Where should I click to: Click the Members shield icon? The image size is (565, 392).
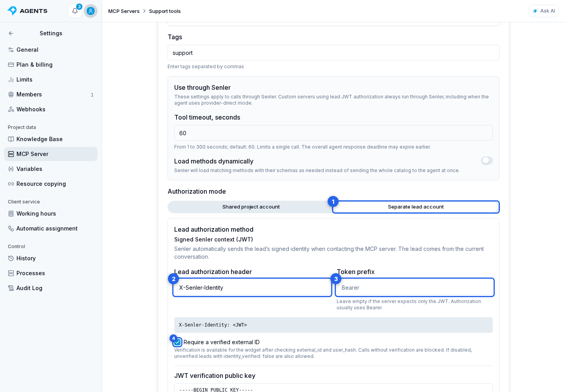tap(11, 94)
